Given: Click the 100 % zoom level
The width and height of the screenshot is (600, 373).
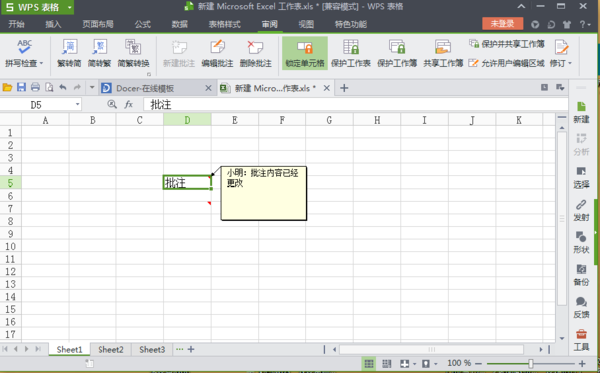Looking at the screenshot, I should click(x=459, y=363).
